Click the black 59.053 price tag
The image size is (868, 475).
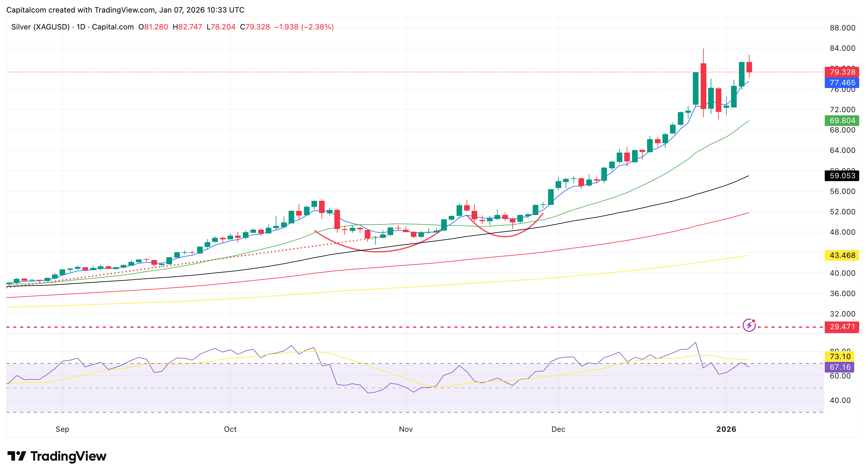[841, 175]
